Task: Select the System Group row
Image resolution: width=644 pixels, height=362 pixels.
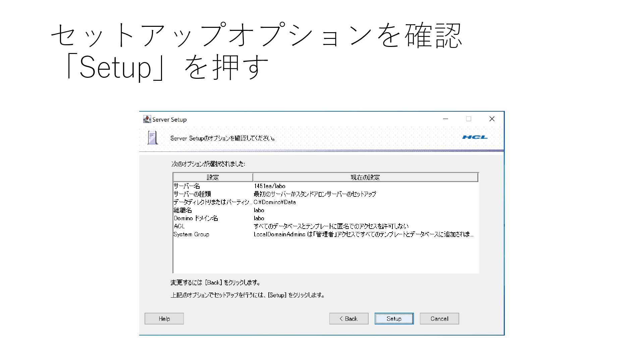Action: (192, 234)
